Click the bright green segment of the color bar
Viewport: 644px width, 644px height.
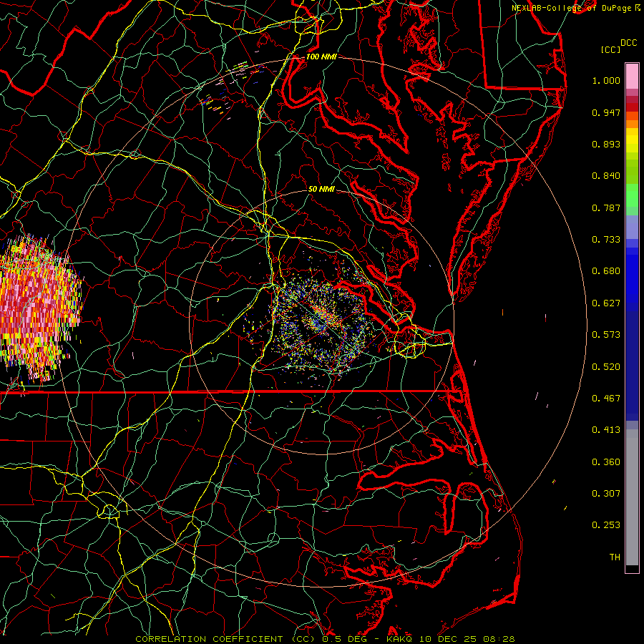pyautogui.click(x=632, y=195)
